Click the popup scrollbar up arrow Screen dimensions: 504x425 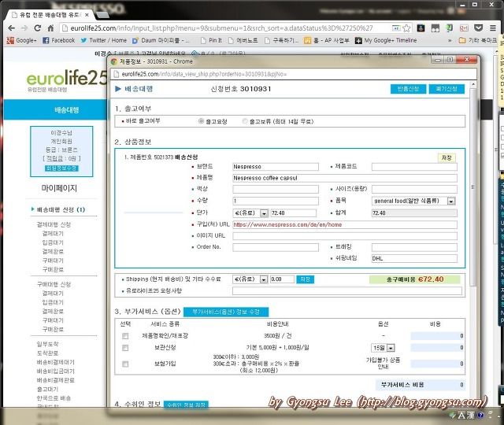pyautogui.click(x=473, y=84)
